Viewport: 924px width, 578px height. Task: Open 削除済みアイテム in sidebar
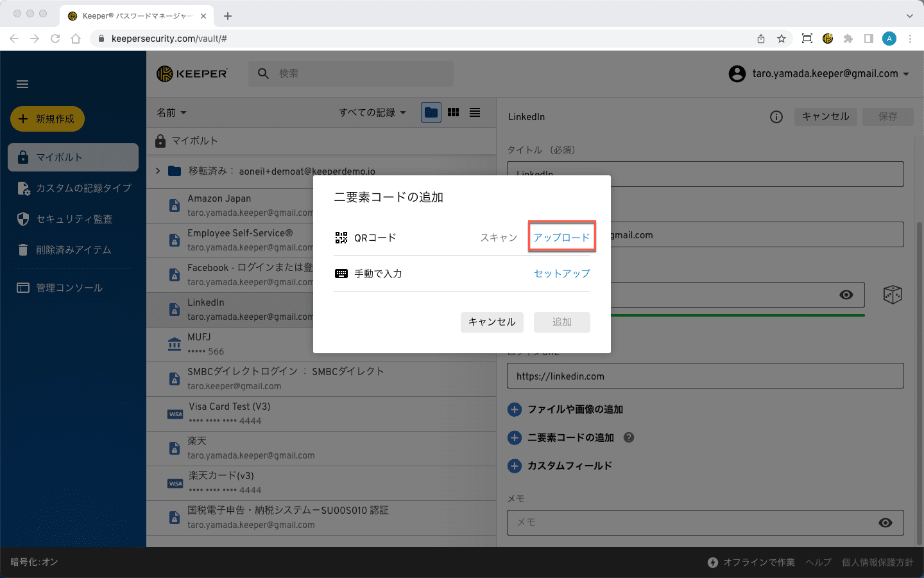point(73,250)
